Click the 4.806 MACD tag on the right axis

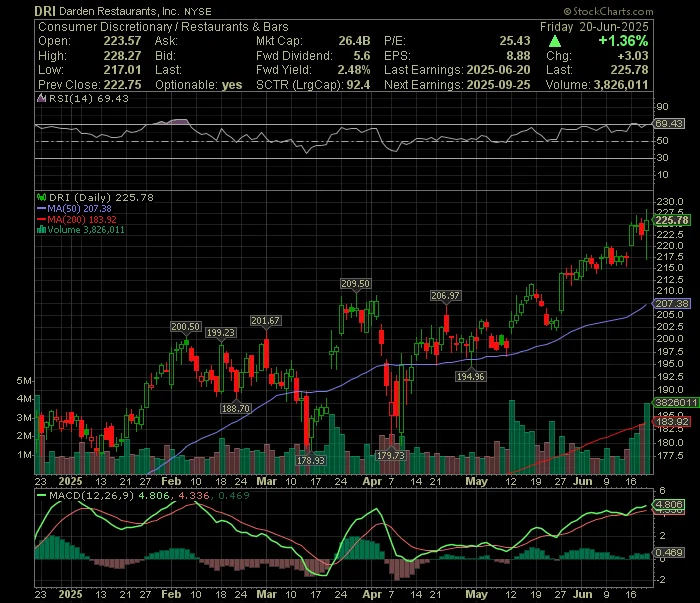[668, 505]
